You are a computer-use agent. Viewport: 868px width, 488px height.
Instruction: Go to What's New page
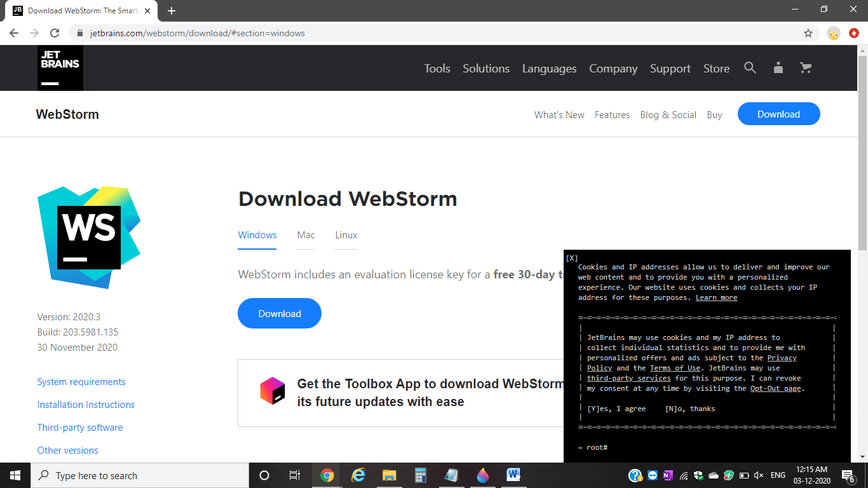[559, 115]
